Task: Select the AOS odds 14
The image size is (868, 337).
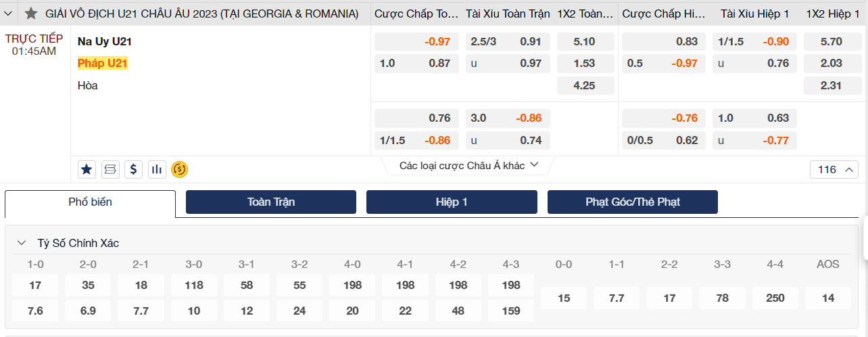Action: coord(828,298)
